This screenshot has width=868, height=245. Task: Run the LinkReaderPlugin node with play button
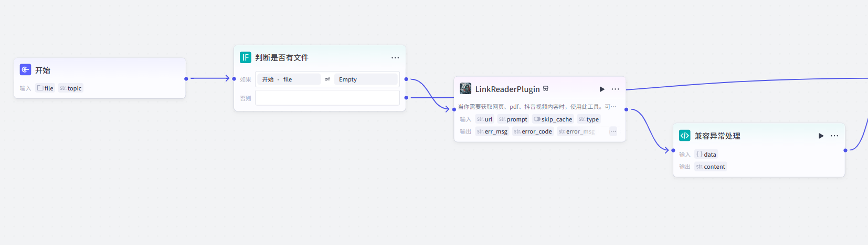click(602, 89)
